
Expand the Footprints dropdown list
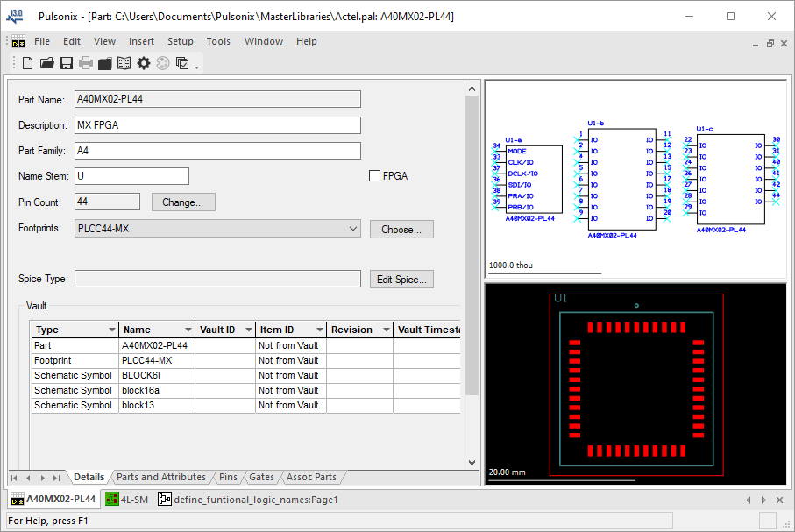352,229
